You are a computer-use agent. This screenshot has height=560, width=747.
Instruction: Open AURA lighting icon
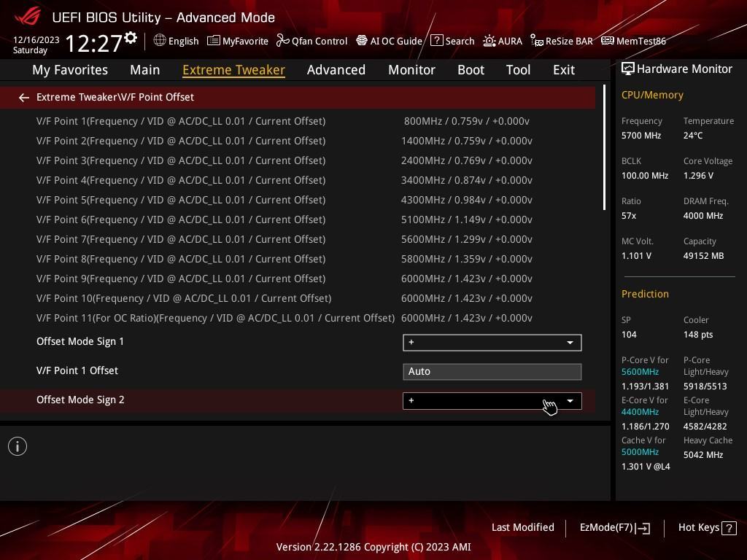pyautogui.click(x=489, y=41)
